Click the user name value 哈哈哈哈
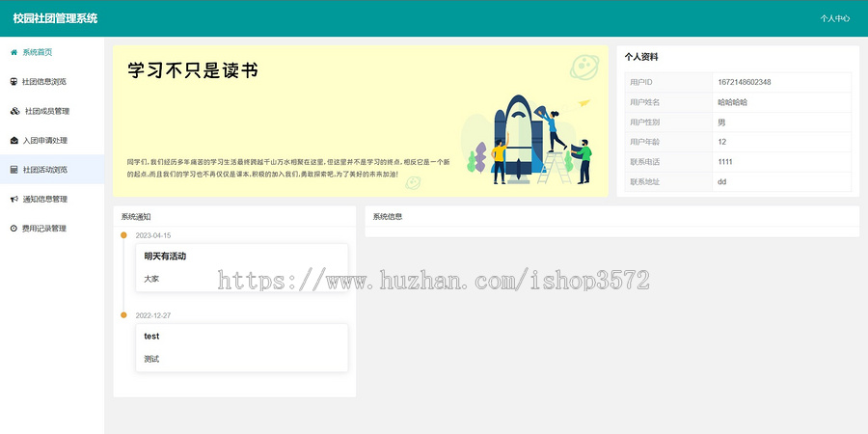 point(732,102)
